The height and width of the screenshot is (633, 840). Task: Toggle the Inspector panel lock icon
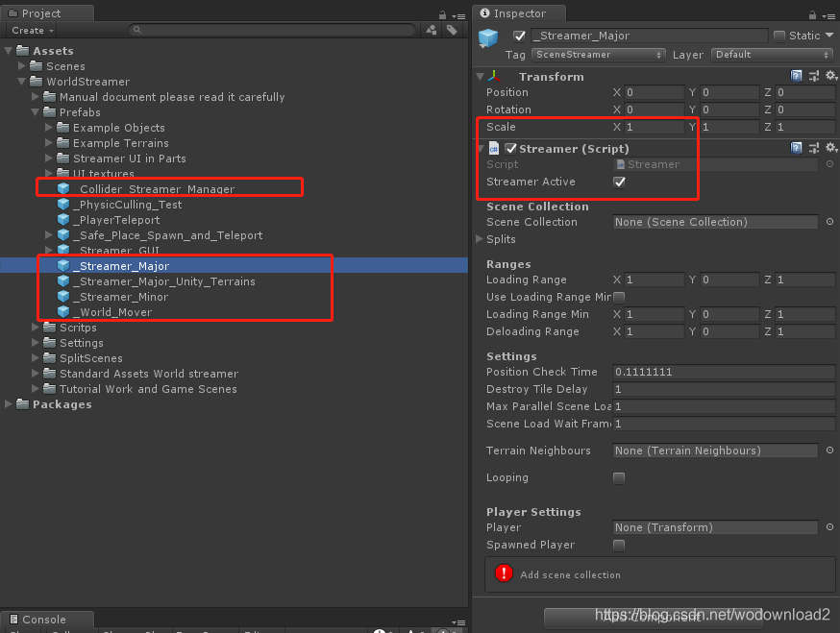[x=813, y=15]
